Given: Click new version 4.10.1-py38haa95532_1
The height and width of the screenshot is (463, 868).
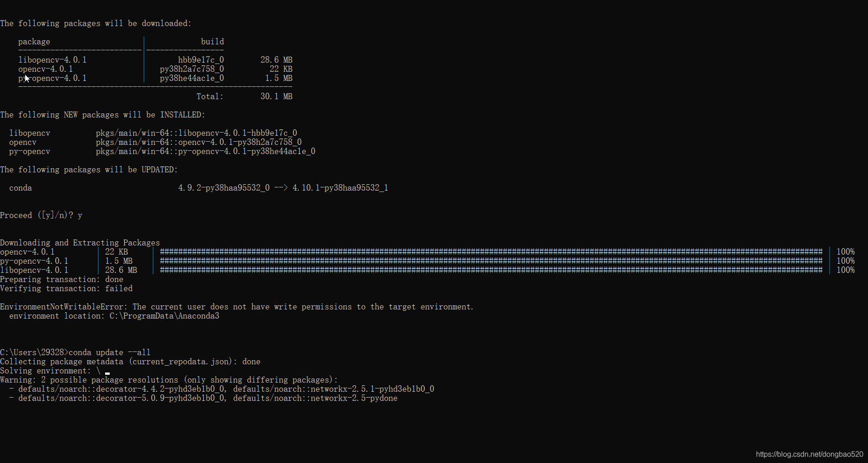Looking at the screenshot, I should 341,188.
